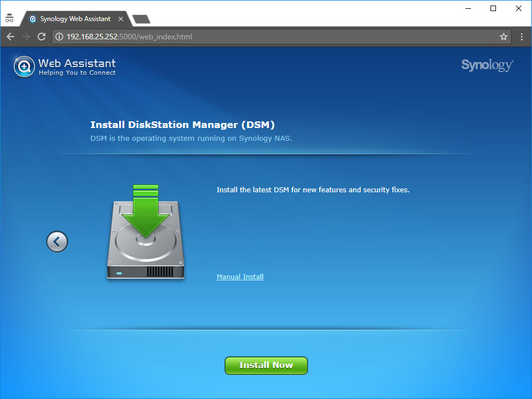Open the Manual Install link
The width and height of the screenshot is (532, 399).
[x=240, y=277]
